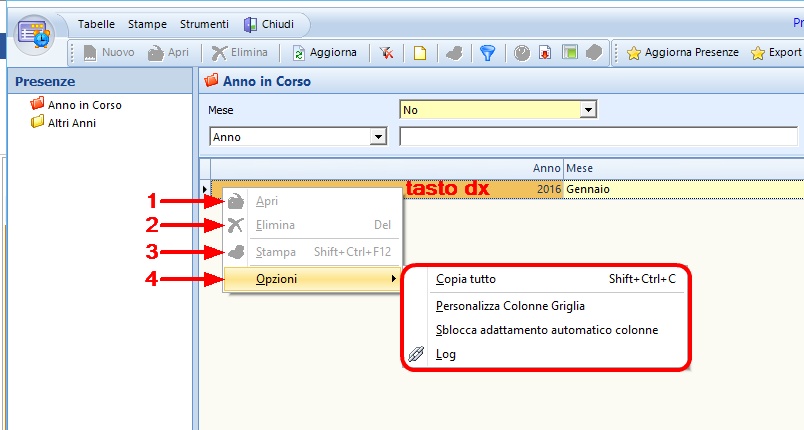Open the Strumenti menu
This screenshot has width=804, height=430.
coord(203,23)
